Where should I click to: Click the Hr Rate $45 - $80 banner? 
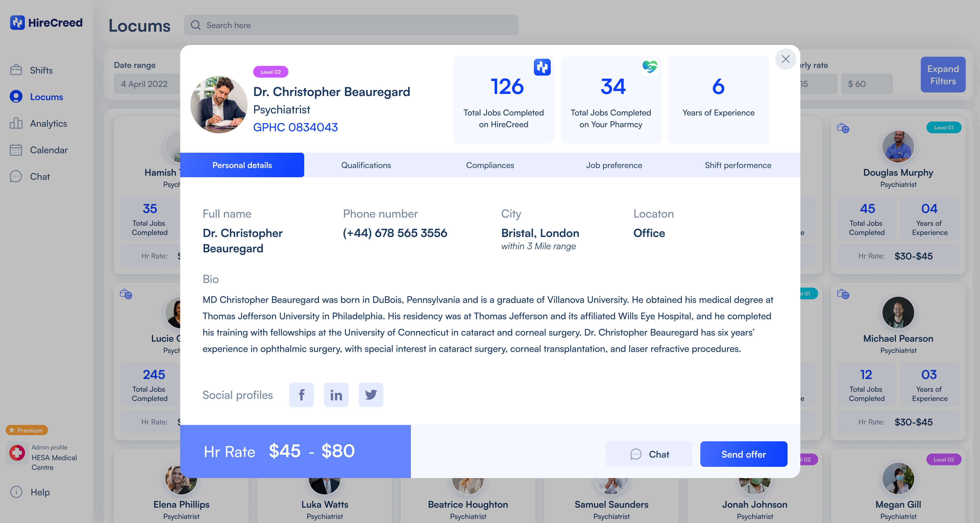296,451
